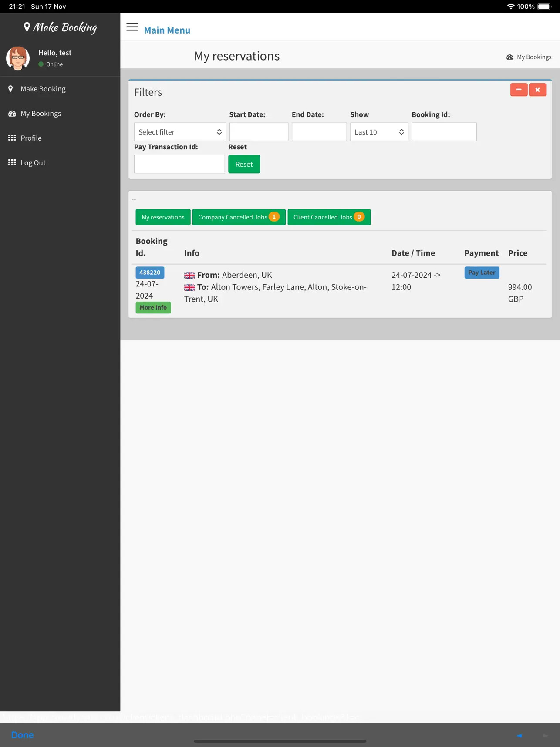Click the Booking Id input field
The image size is (560, 747).
click(x=444, y=132)
